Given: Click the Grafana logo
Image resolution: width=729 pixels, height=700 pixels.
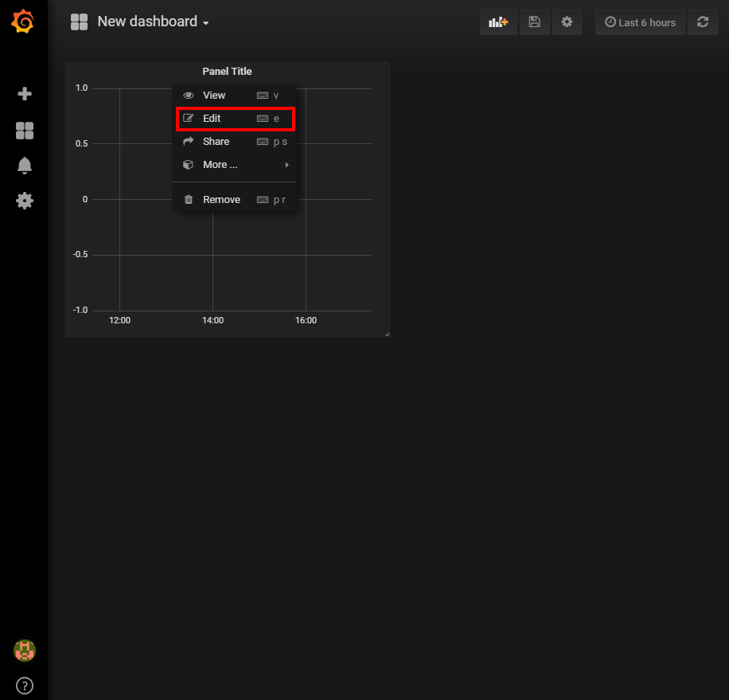Looking at the screenshot, I should pos(23,22).
